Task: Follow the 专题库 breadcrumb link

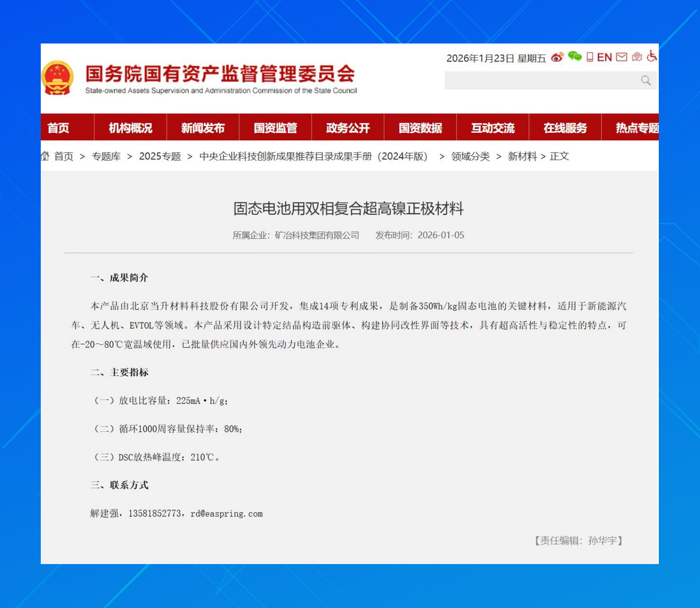Action: click(x=106, y=156)
